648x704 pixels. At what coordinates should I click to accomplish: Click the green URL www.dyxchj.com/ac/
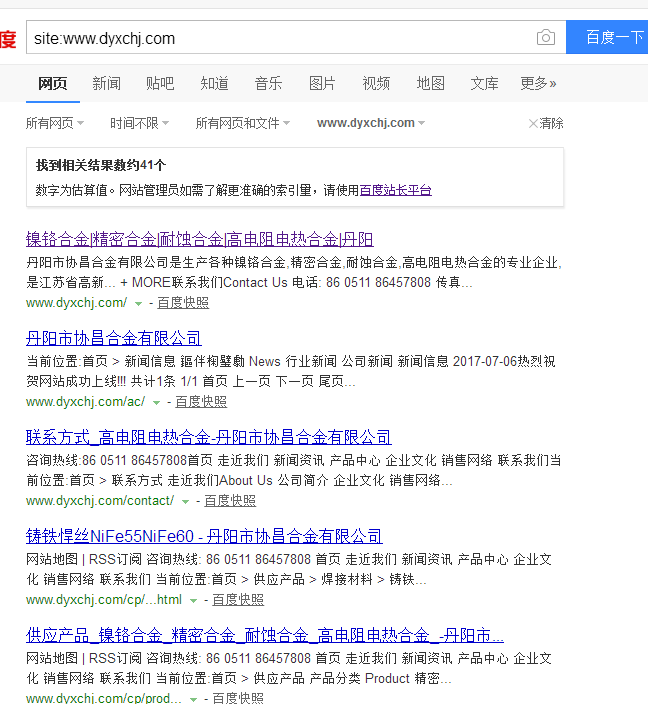click(x=86, y=401)
